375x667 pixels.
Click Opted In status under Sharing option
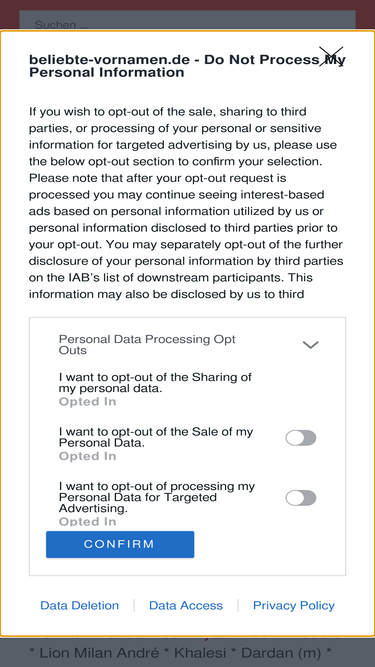tap(87, 402)
